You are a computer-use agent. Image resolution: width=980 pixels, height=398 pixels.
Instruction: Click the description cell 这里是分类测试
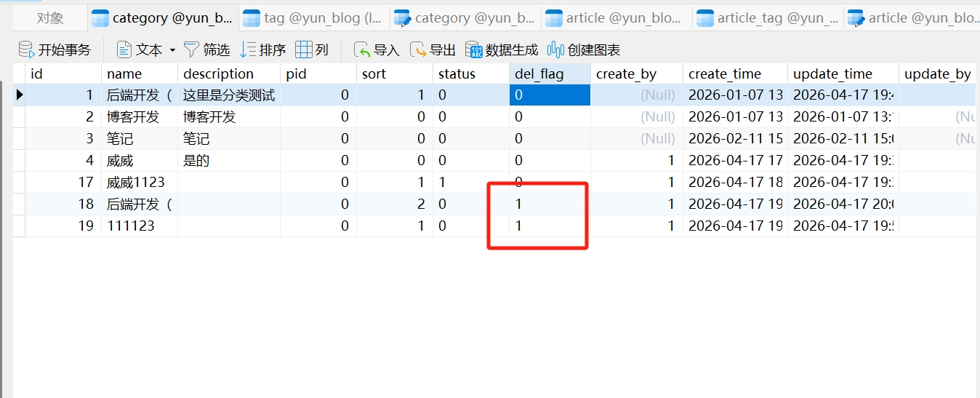[228, 95]
